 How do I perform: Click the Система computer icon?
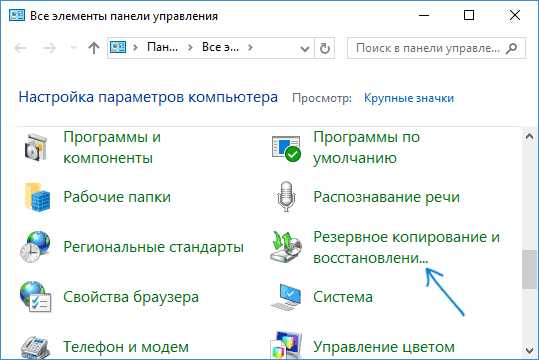(x=286, y=297)
